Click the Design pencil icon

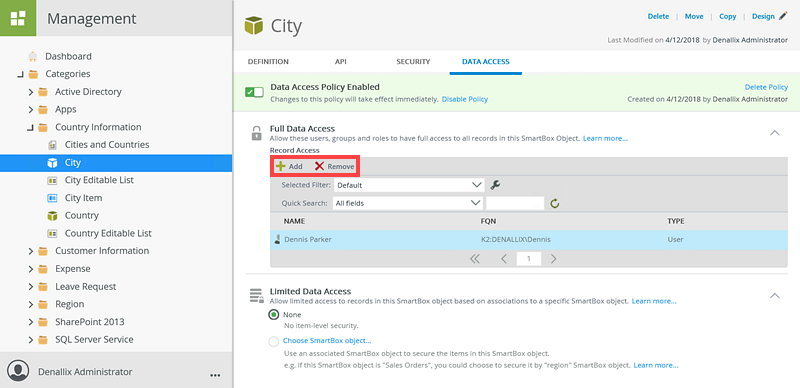[783, 16]
